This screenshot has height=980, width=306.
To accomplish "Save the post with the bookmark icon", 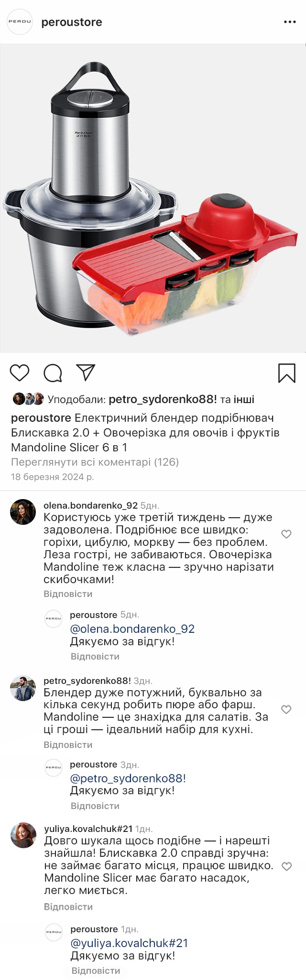I will point(286,373).
